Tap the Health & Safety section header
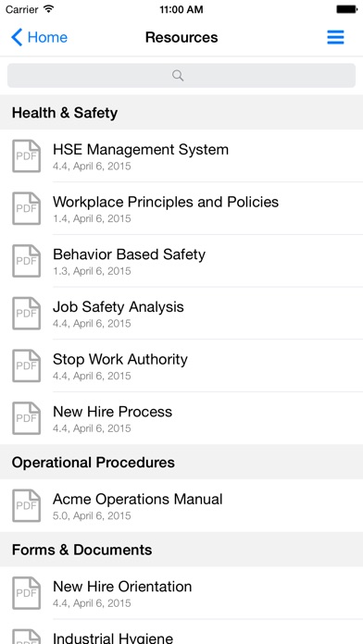Viewport: 363px width, 644px height. [x=181, y=112]
